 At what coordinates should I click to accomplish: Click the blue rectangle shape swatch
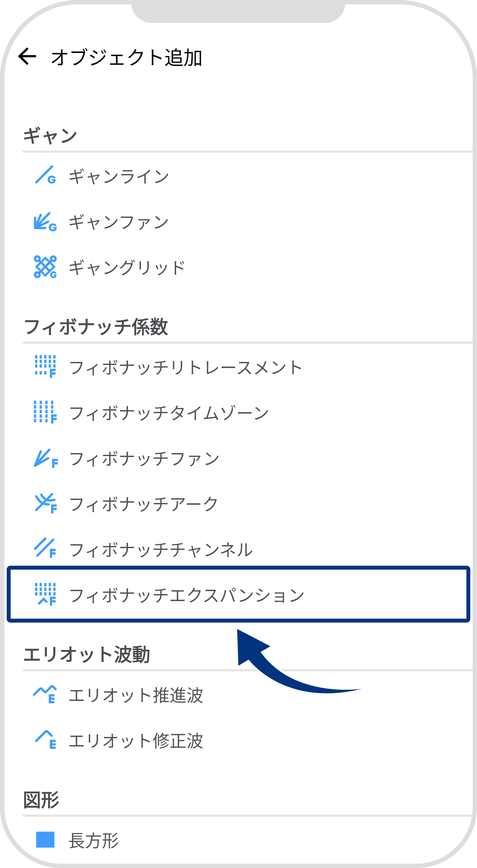click(46, 840)
